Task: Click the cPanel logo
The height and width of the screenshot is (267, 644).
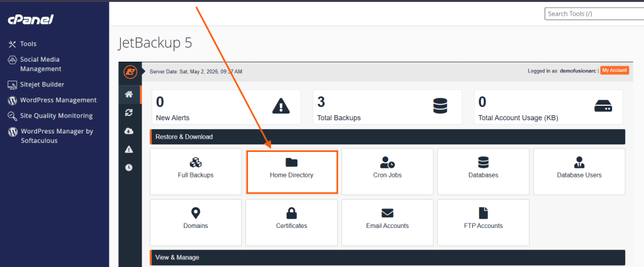Action: (x=31, y=20)
